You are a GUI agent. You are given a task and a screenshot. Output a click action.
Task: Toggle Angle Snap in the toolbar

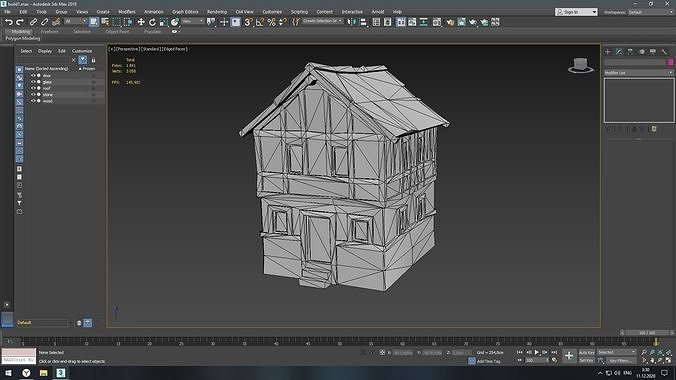click(260, 22)
